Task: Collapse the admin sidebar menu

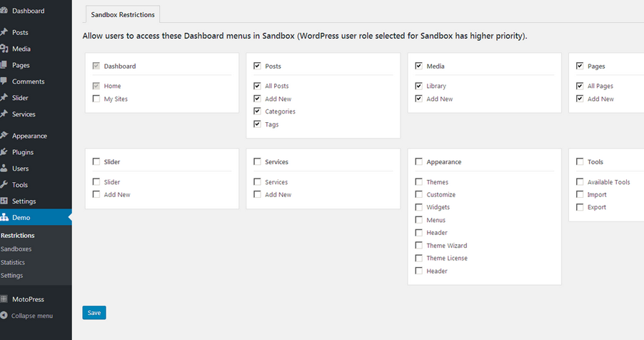Action: [x=27, y=316]
